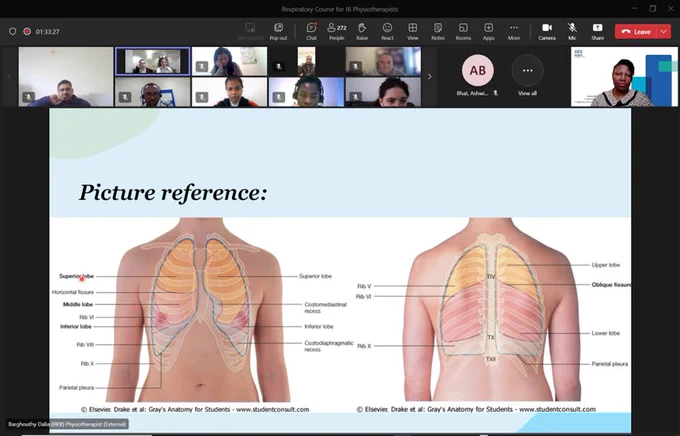This screenshot has width=680, height=436.
Task: Open the Apps panel
Action: (x=488, y=31)
